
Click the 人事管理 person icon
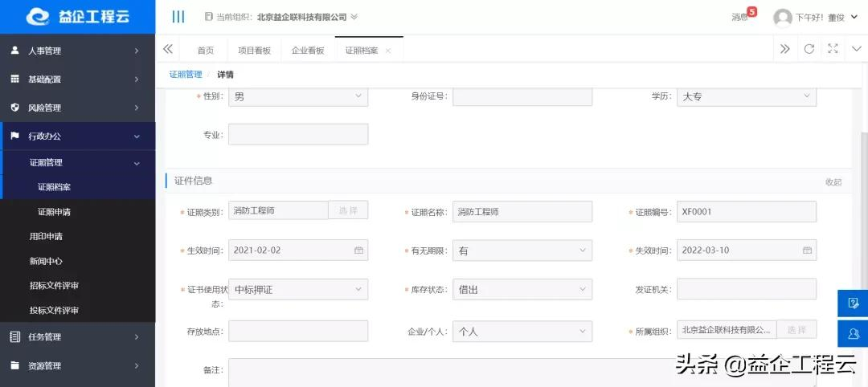click(15, 51)
